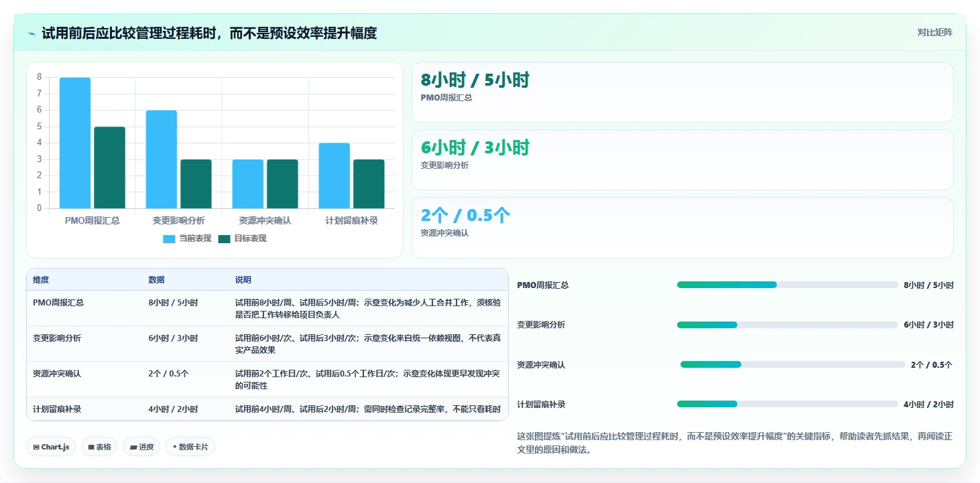Viewport: 980px width, 483px height.
Task: Click the description starting 试用前4小时/周
Action: coord(367,409)
